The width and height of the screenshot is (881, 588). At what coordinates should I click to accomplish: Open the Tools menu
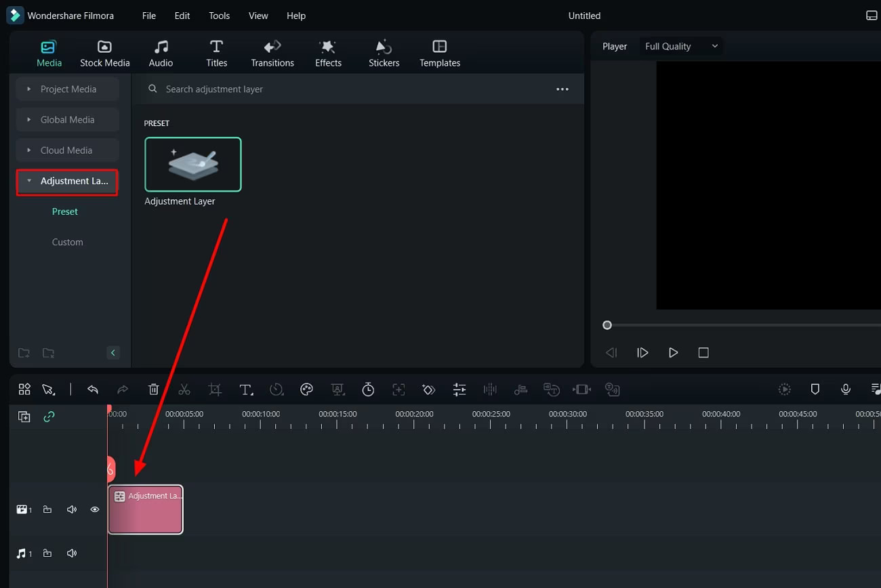pos(219,16)
